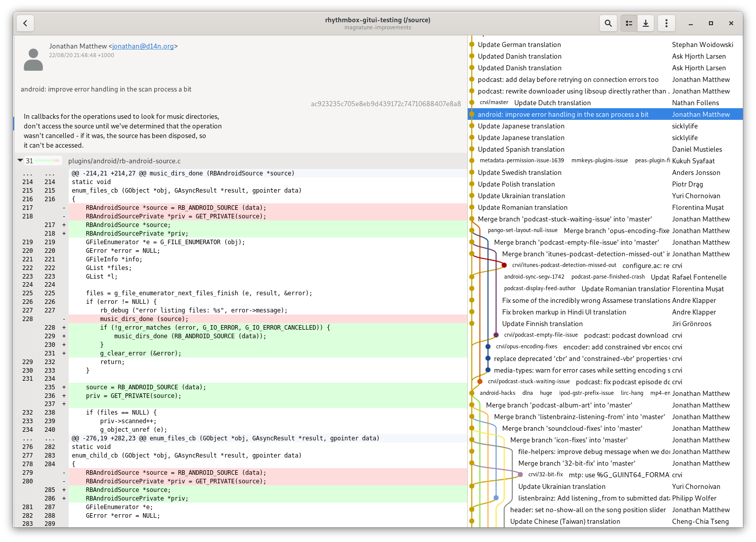This screenshot has height=542, width=756.
Task: Switch to the commit history list view
Action: tap(629, 23)
